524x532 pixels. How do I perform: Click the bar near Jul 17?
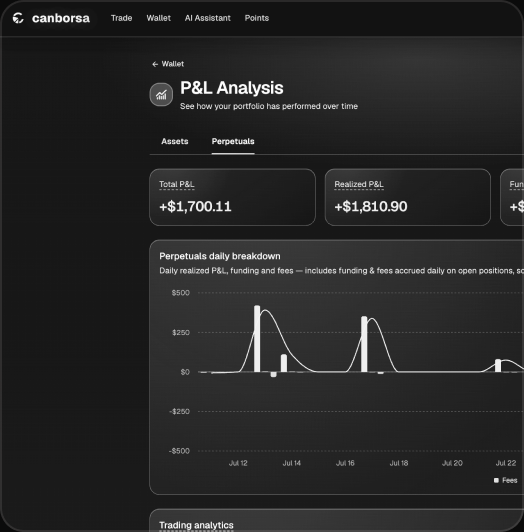tap(364, 344)
